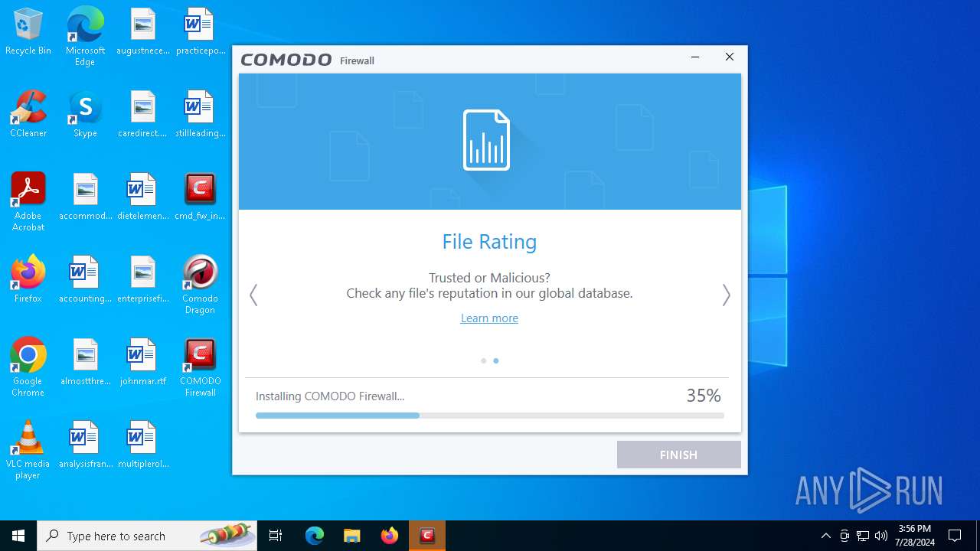Click the greyed-out FINISH button

679,455
